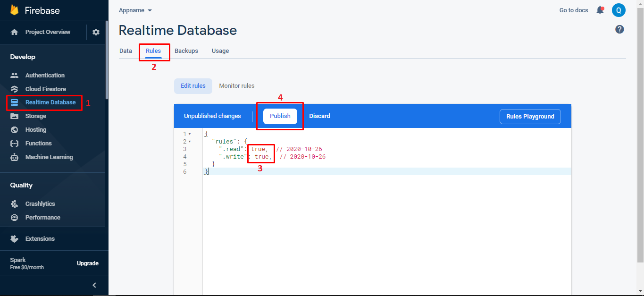Click the Firebase logo icon
The height and width of the screenshot is (296, 644).
click(x=14, y=10)
